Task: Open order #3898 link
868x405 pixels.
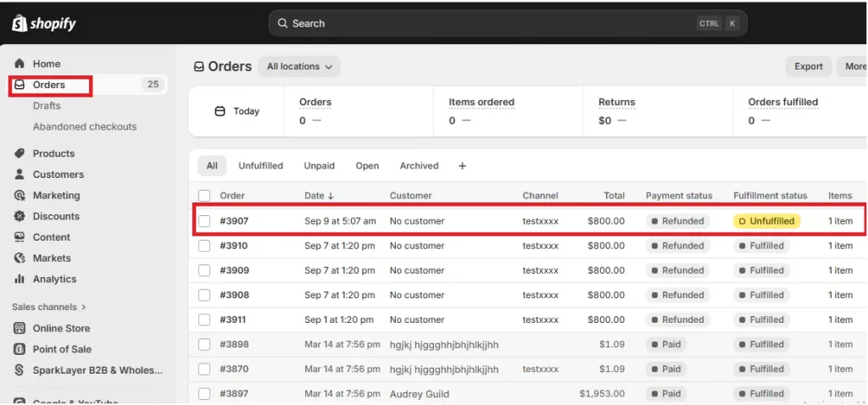Action: click(234, 344)
